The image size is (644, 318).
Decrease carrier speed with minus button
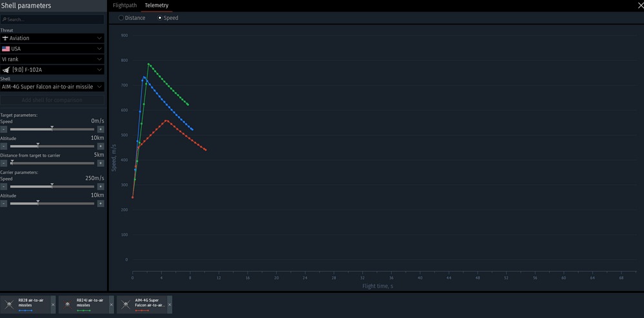pos(3,186)
